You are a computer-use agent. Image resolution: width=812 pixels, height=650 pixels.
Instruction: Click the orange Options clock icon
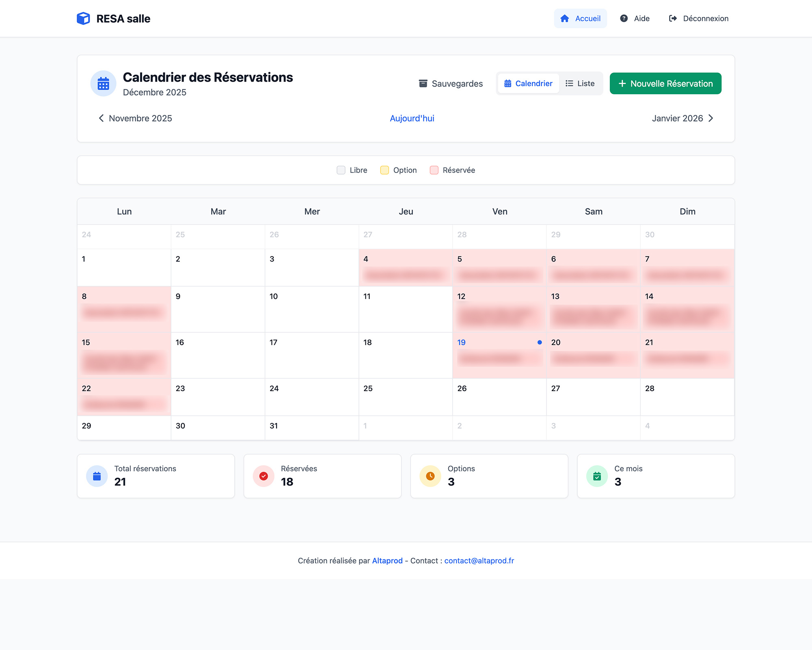click(430, 476)
